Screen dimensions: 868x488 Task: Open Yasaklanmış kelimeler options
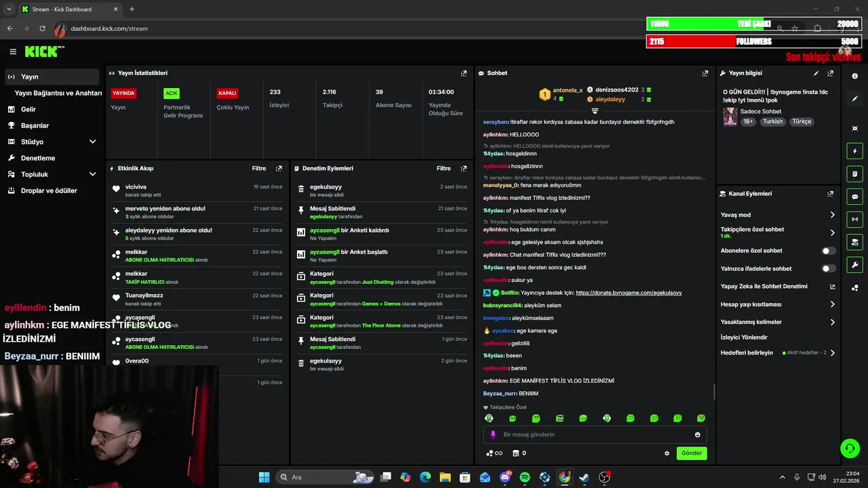[x=778, y=322]
